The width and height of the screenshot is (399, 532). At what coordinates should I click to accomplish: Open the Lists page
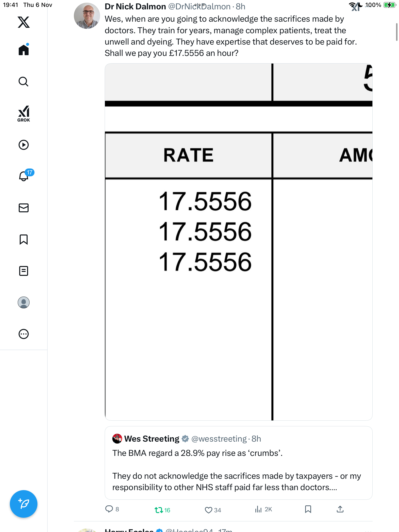pyautogui.click(x=24, y=271)
